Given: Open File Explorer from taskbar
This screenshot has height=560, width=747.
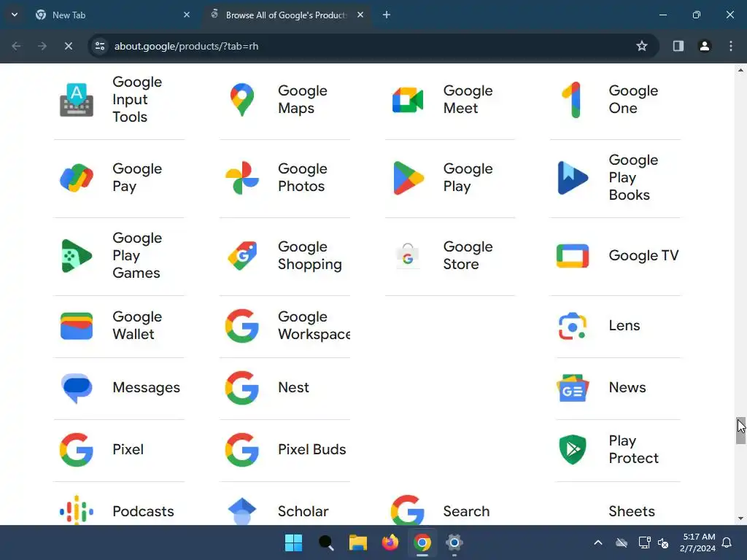Looking at the screenshot, I should (x=357, y=542).
